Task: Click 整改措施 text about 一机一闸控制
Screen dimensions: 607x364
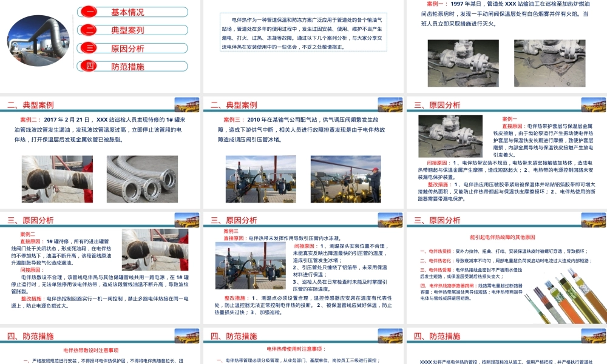Action: (x=100, y=302)
